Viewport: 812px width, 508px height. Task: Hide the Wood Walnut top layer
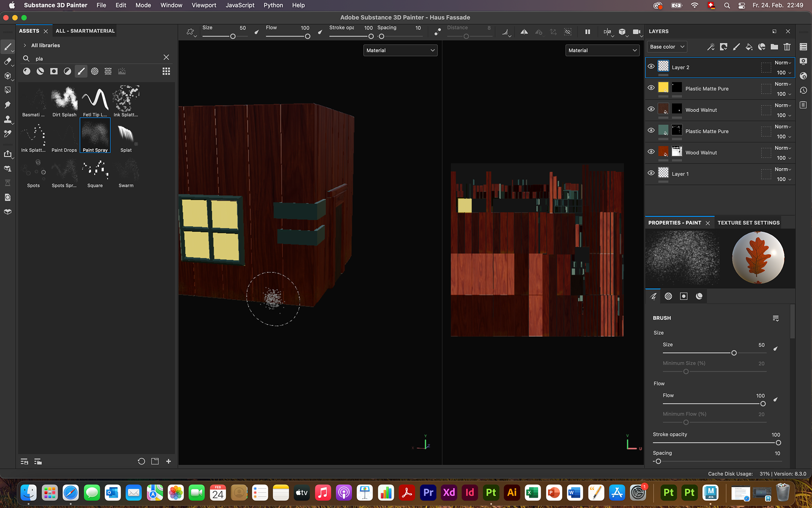coord(651,109)
